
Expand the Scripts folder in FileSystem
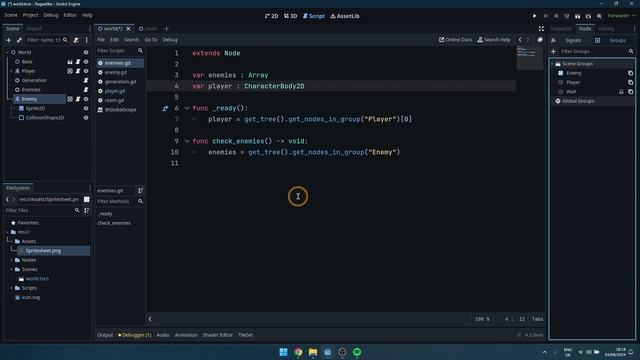(11, 288)
